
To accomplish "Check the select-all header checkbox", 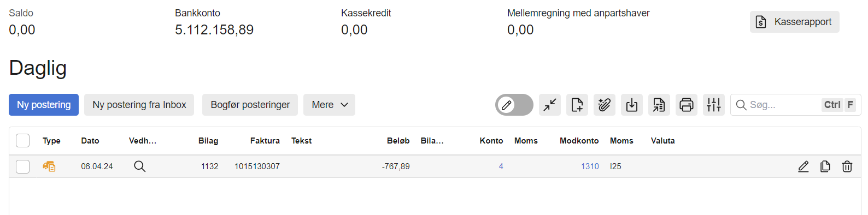I will point(23,141).
